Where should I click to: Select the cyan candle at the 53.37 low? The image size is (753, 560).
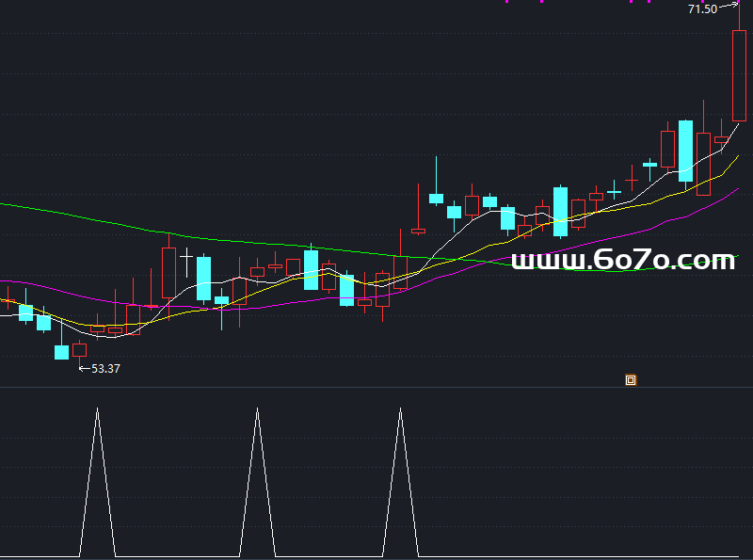pyautogui.click(x=61, y=352)
